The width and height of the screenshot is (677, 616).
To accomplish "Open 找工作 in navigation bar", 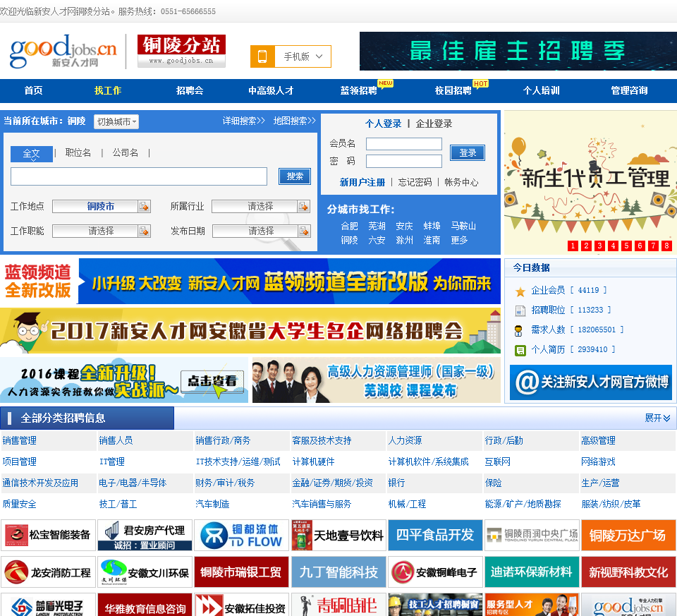I will pos(107,90).
